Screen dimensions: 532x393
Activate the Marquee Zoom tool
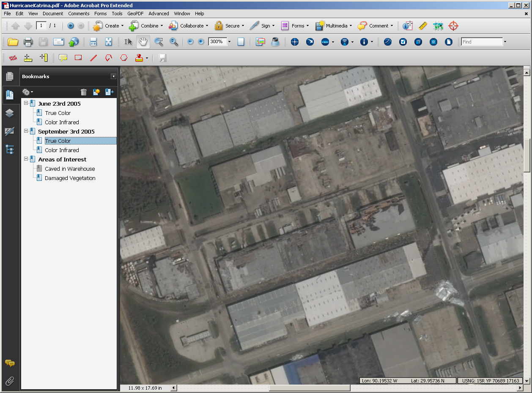159,42
